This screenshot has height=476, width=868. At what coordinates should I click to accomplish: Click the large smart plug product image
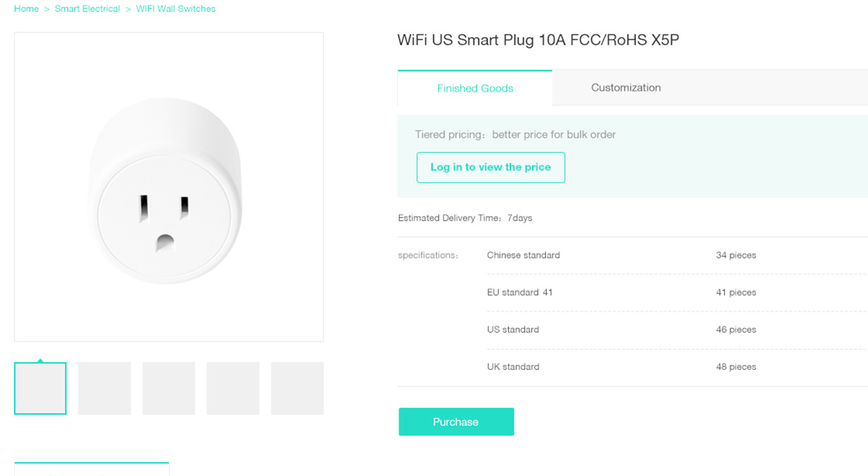click(169, 187)
